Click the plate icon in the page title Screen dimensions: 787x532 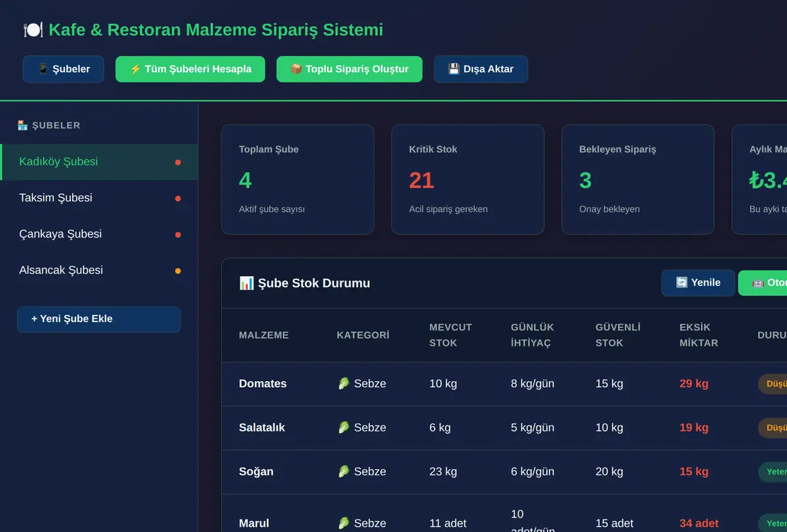point(33,30)
